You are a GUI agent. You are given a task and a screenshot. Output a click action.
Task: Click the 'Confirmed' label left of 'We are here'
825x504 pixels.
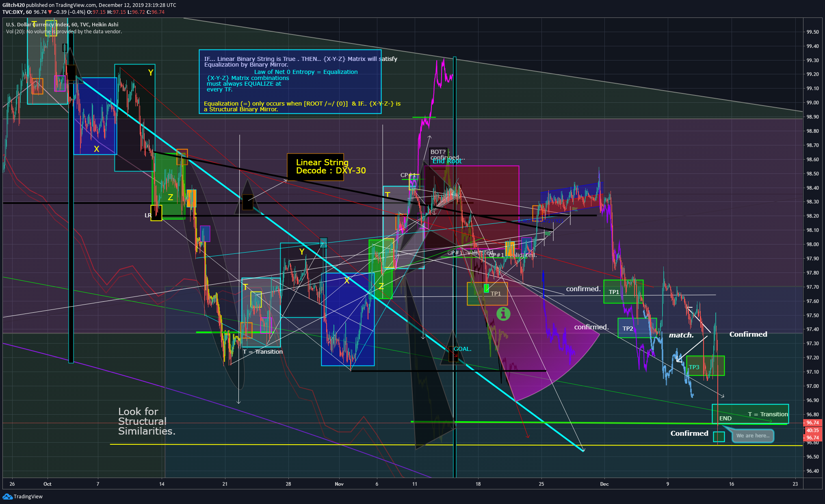[x=689, y=433]
